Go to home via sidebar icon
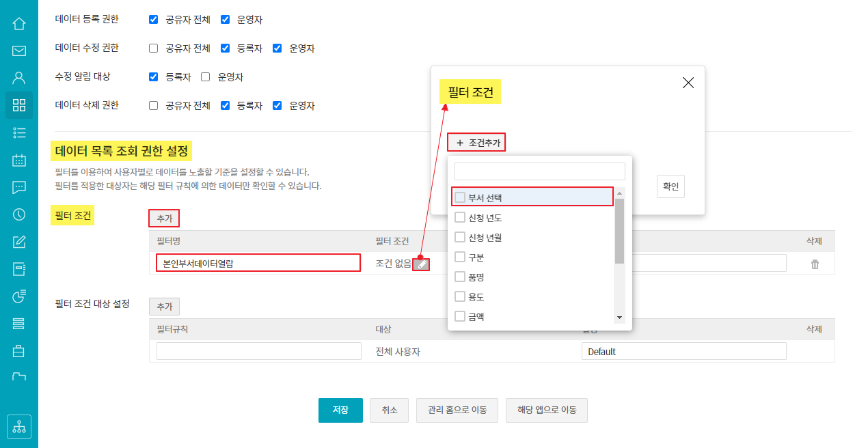The width and height of the screenshot is (868, 448). (x=19, y=24)
